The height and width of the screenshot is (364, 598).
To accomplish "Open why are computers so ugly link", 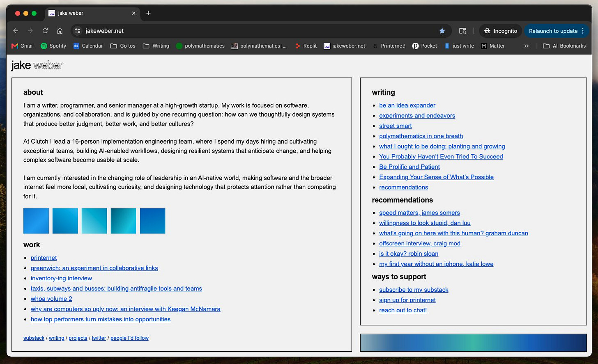I will click(x=125, y=309).
